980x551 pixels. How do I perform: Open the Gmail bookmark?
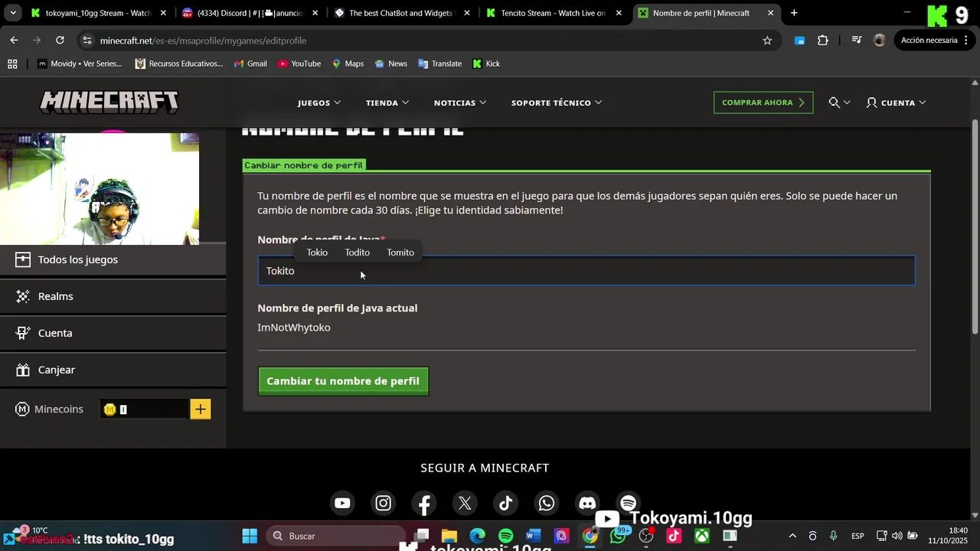point(250,64)
